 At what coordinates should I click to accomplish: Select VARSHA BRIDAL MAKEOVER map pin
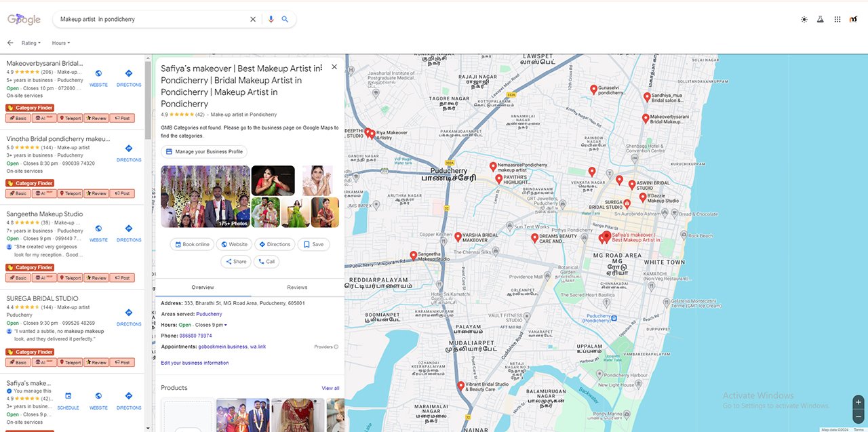(458, 237)
